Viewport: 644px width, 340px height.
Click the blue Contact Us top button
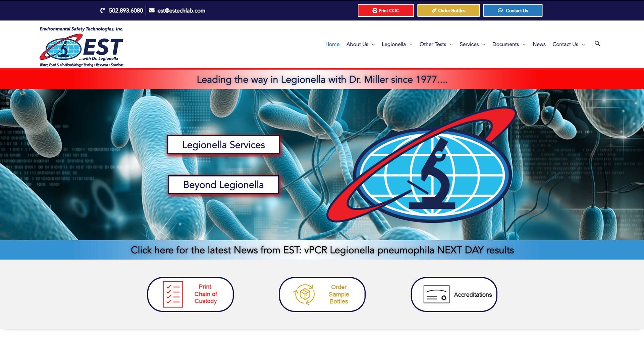click(x=513, y=10)
